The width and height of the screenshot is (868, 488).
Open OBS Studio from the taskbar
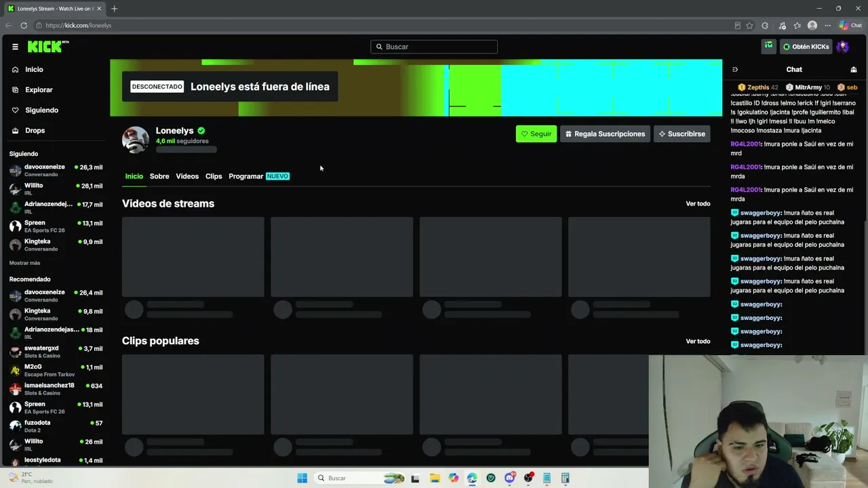click(528, 478)
